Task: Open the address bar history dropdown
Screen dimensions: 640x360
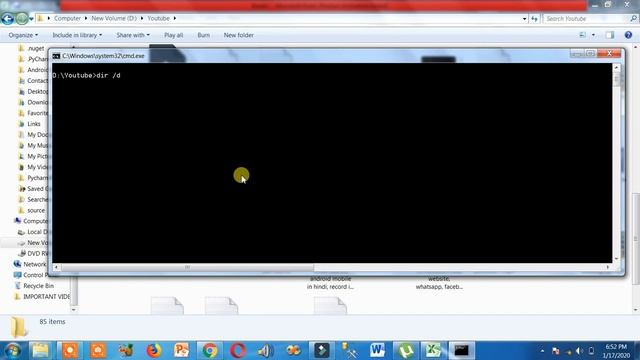Action: point(524,18)
